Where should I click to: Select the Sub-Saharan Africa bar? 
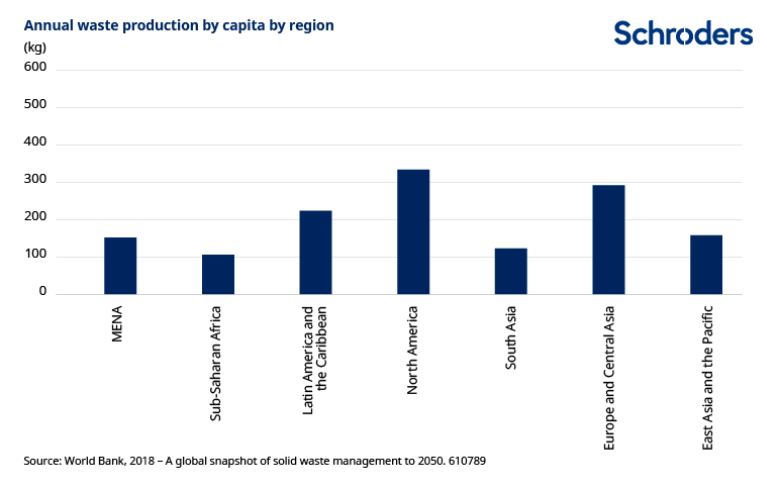pos(218,274)
